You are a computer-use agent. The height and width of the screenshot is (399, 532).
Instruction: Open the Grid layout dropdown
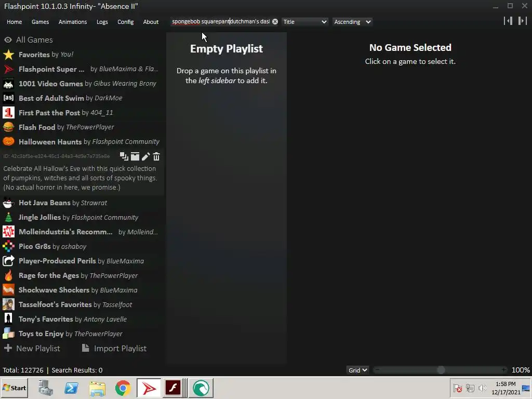pyautogui.click(x=357, y=370)
